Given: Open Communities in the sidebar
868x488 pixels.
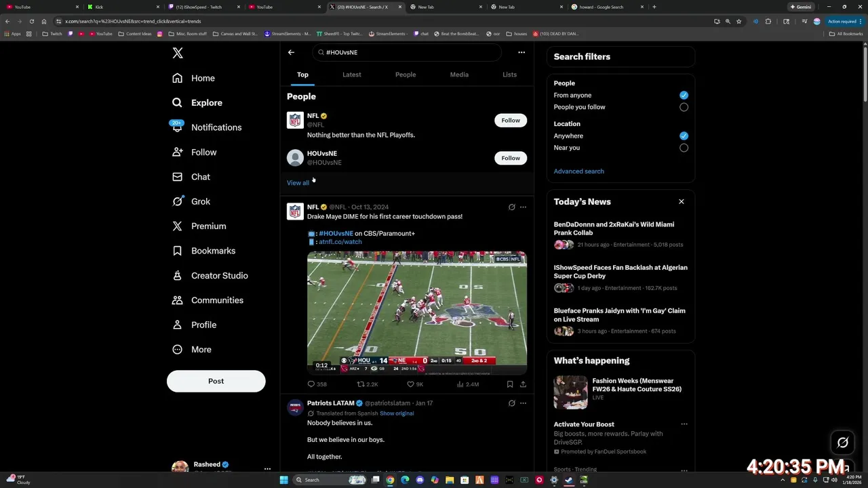Looking at the screenshot, I should (208, 300).
